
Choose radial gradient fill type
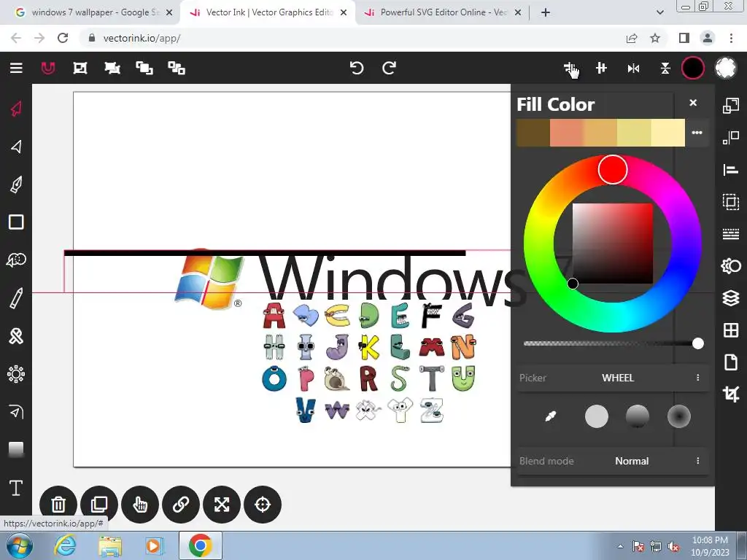679,416
